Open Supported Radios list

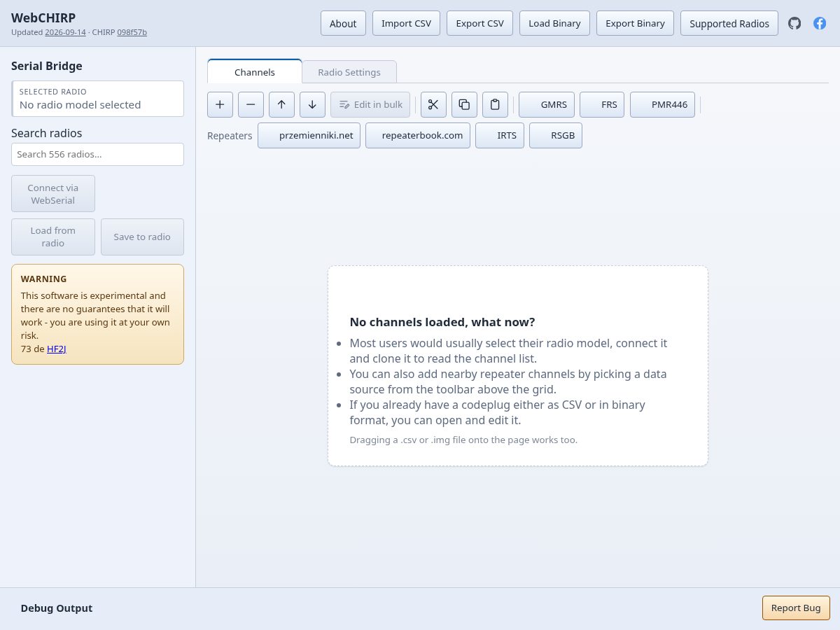tap(729, 23)
